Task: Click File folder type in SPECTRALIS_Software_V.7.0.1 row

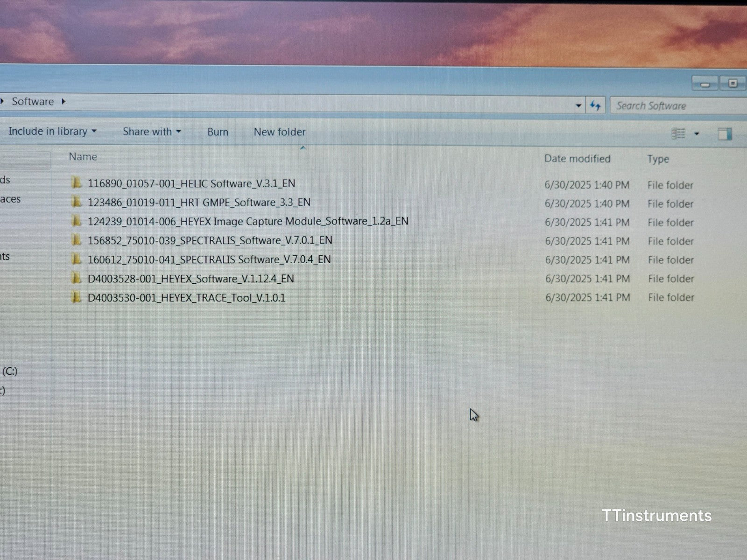Action: click(x=670, y=241)
